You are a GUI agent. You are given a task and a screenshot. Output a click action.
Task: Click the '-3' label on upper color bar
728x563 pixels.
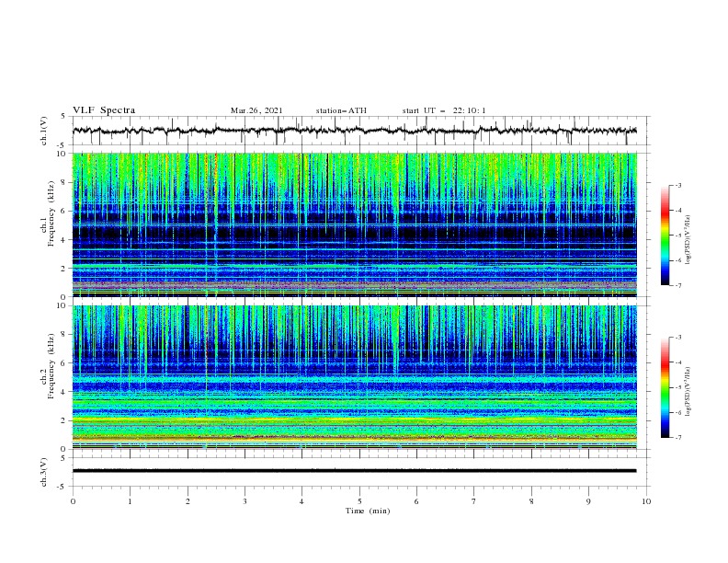678,185
